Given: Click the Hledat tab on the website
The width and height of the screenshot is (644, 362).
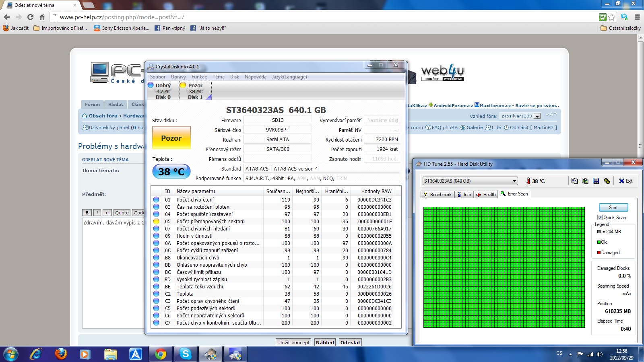Looking at the screenshot, I should point(116,104).
